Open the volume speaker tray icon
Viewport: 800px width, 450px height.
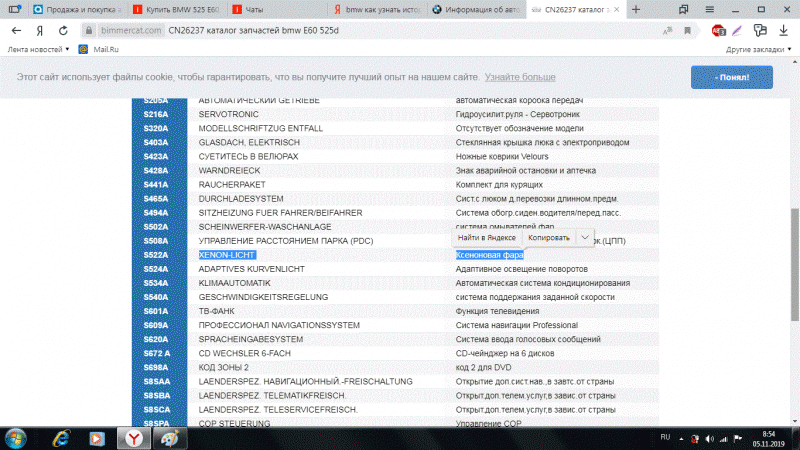709,439
